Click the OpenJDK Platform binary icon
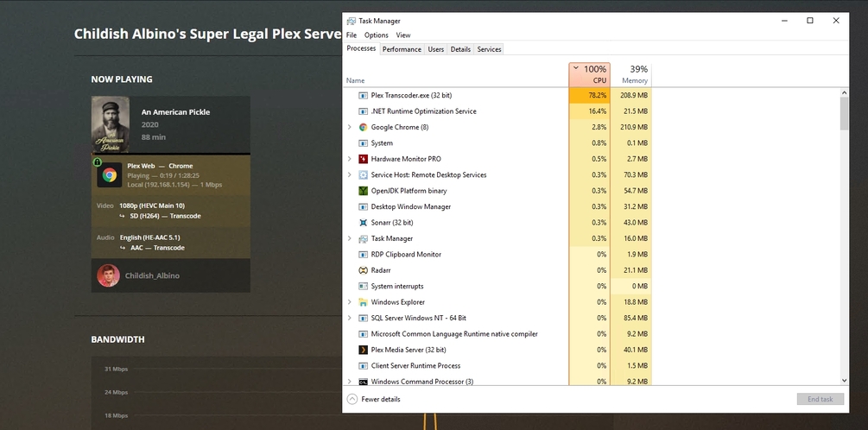This screenshot has height=430, width=868. point(363,191)
